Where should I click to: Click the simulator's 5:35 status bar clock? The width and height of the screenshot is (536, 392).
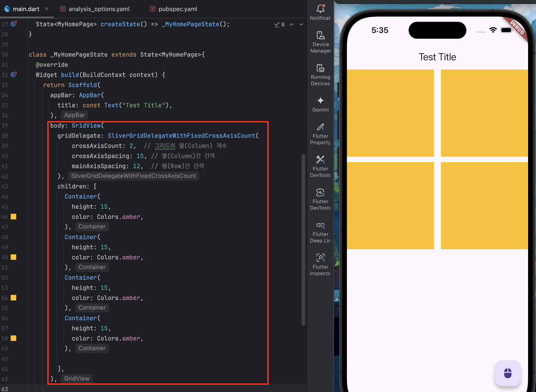(380, 30)
